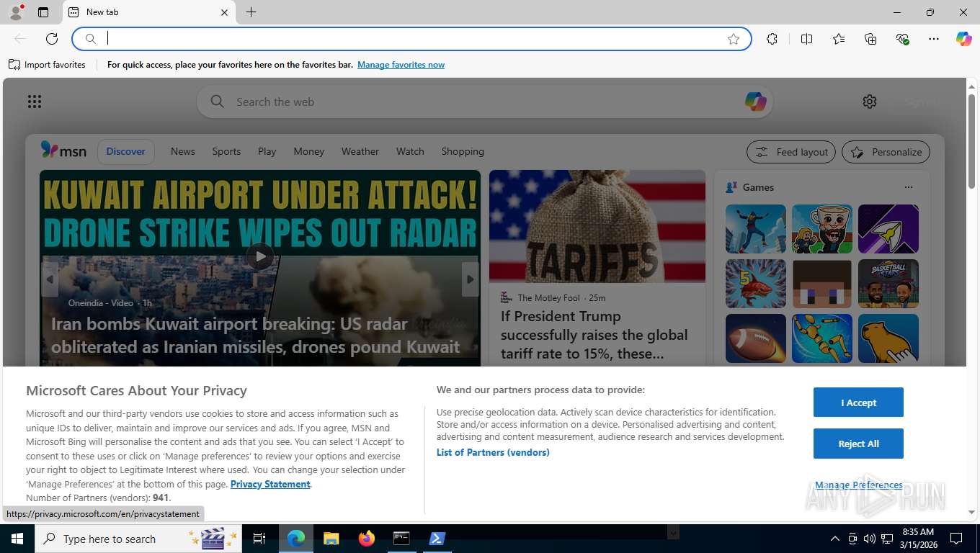
Task: Play the Kuwait airport video
Action: coord(260,256)
